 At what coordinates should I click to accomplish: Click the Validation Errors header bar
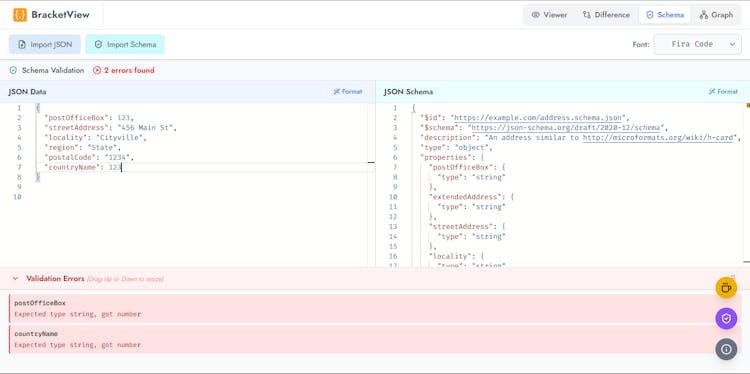tap(375, 278)
